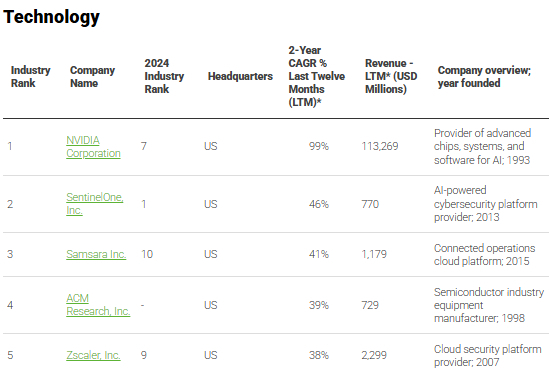This screenshot has height=375, width=549.
Task: Open the SentinelOne, Inc. link
Action: pyautogui.click(x=95, y=204)
